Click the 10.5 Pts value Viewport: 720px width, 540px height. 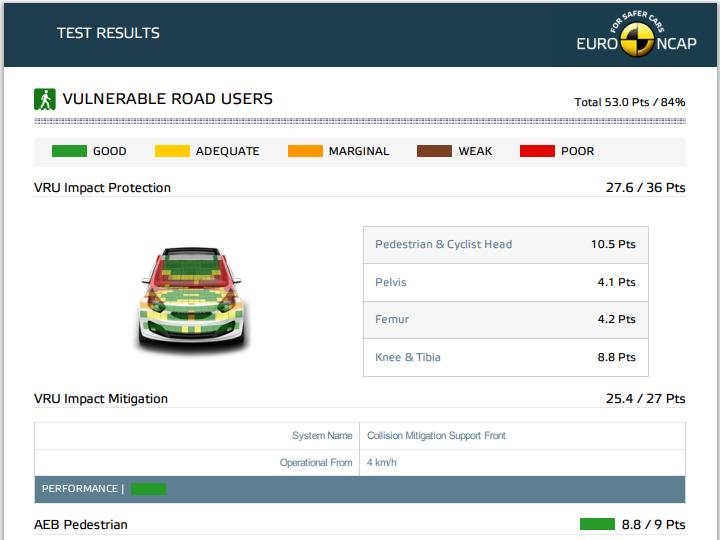(x=613, y=244)
